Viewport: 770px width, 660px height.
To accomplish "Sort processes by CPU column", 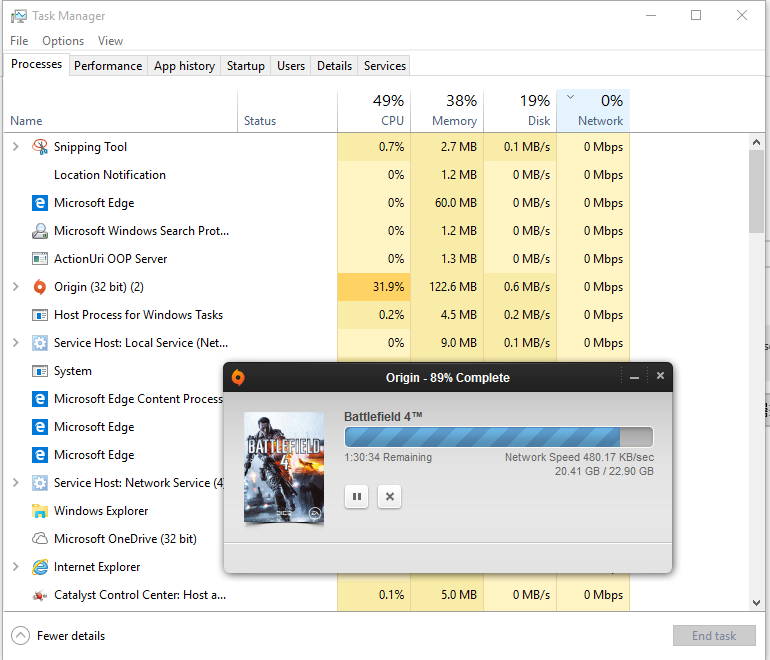I will pos(374,111).
